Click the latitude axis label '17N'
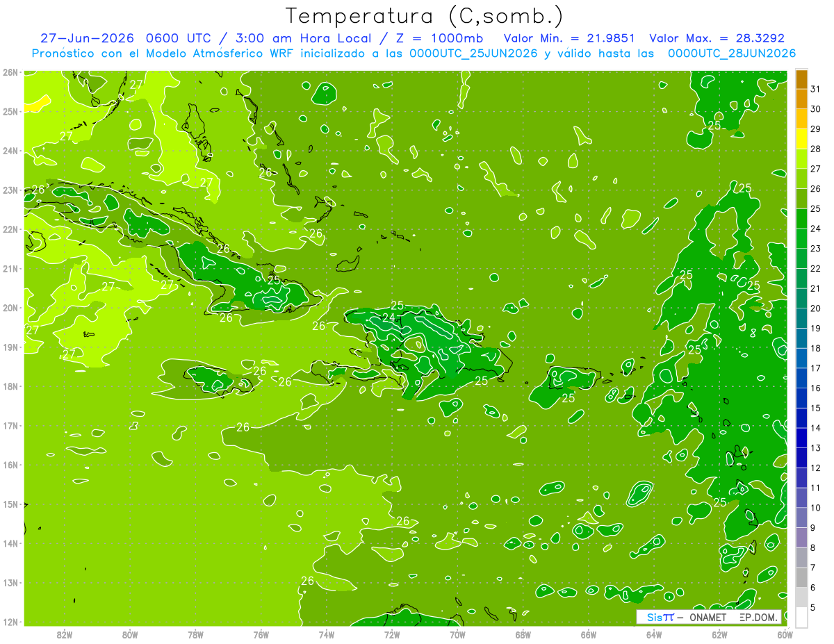Viewport: 834px width, 644px height. 10,425
